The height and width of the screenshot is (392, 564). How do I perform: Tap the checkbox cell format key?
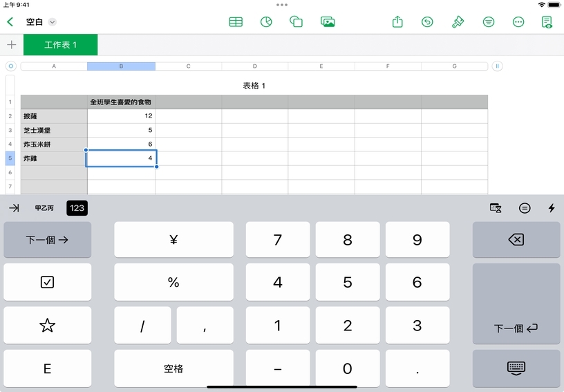(47, 282)
